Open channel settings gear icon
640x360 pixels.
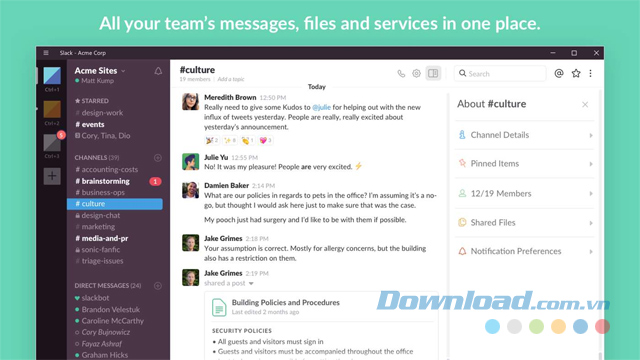coord(416,73)
